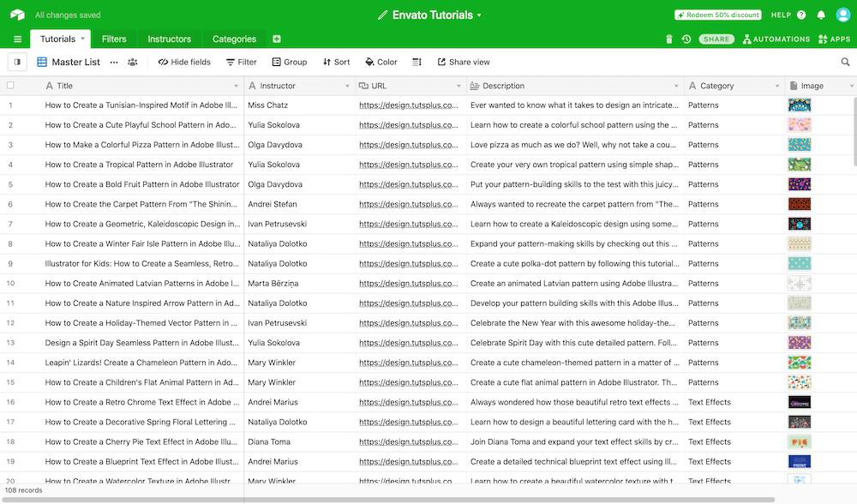Open the Color coloring options in the toolbar
857x504 pixels.
pos(381,62)
